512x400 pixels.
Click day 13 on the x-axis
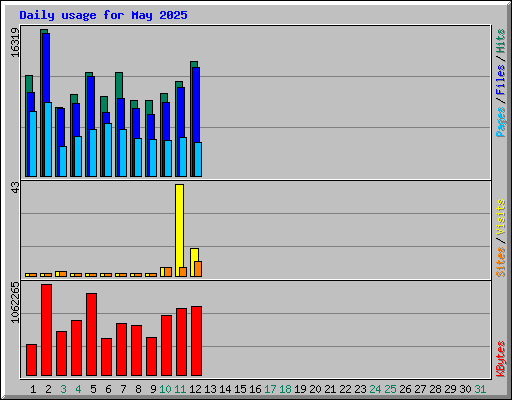tap(210, 389)
